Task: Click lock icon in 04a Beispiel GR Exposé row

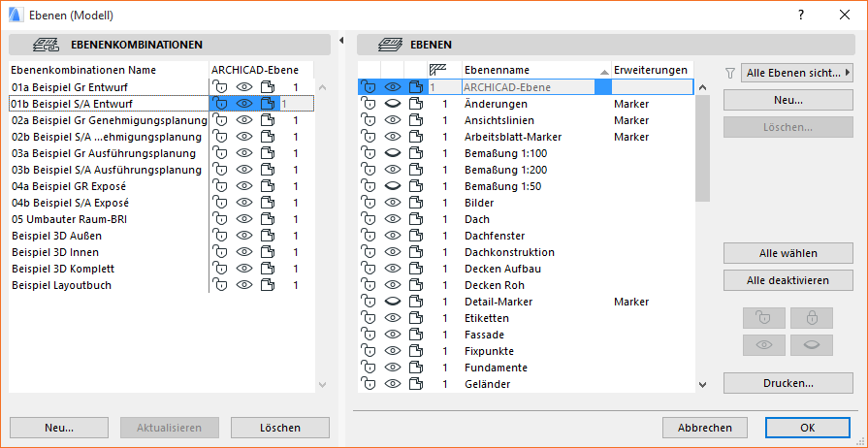Action: [221, 186]
